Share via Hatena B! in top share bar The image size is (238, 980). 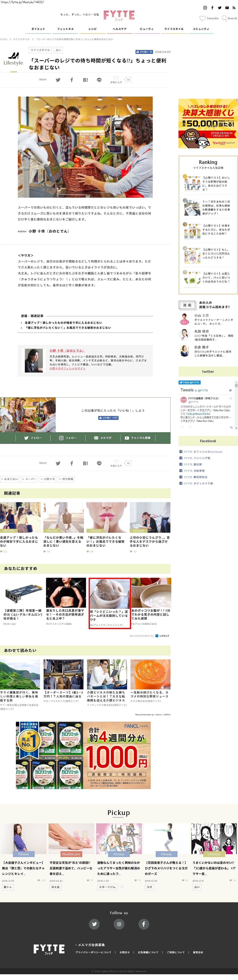(x=85, y=80)
